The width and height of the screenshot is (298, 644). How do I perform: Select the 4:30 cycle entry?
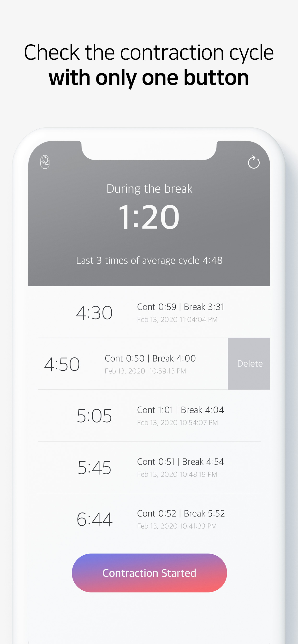click(x=94, y=312)
